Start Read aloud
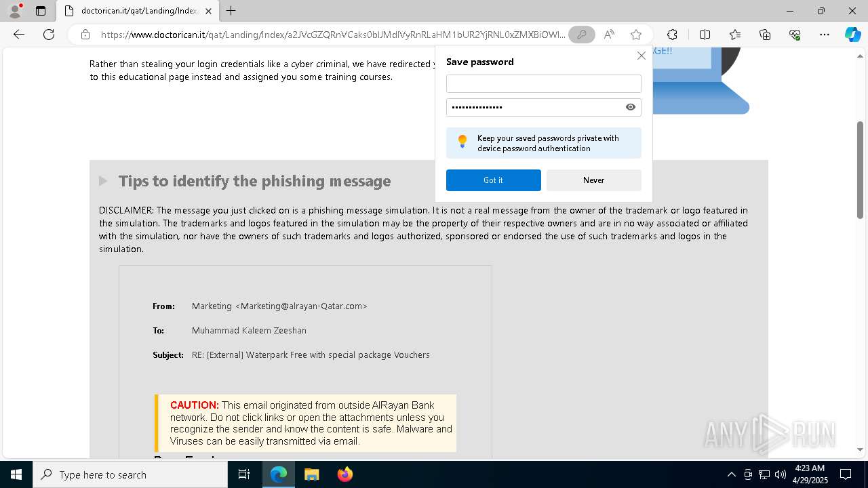Viewport: 868px width, 488px height. pos(609,35)
